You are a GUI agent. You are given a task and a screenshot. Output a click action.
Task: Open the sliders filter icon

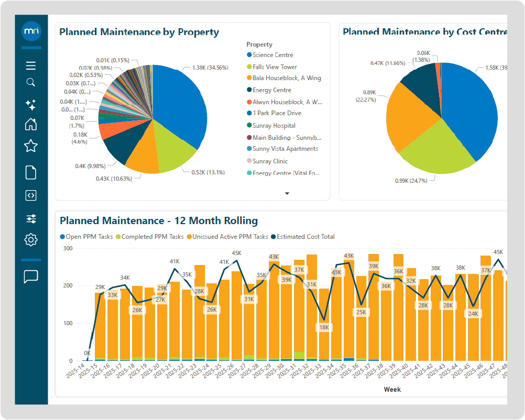pyautogui.click(x=31, y=219)
